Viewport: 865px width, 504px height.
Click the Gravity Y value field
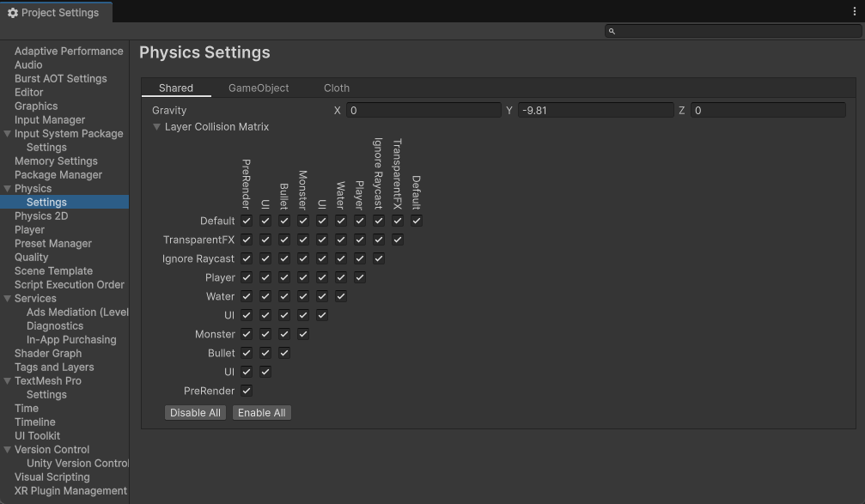click(x=595, y=111)
